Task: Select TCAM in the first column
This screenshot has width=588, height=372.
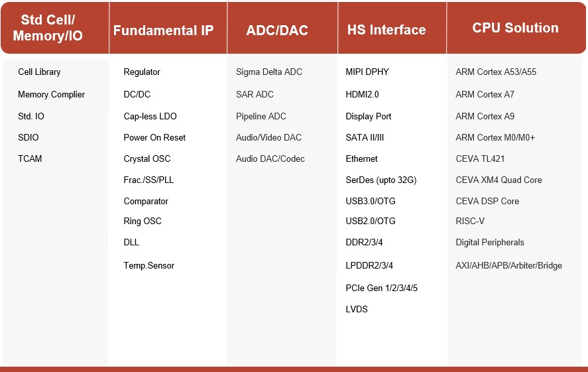Action: click(30, 158)
